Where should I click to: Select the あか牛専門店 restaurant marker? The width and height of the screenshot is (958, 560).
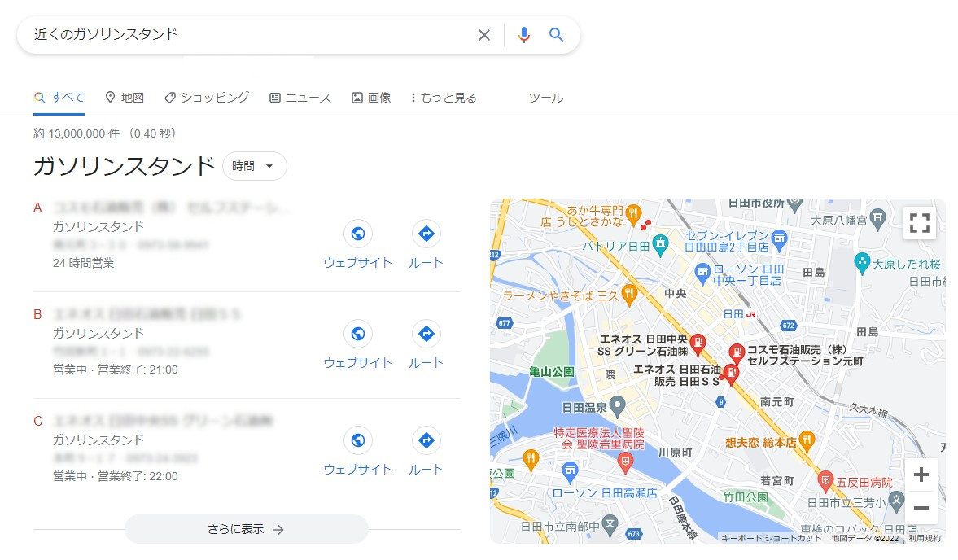point(633,213)
